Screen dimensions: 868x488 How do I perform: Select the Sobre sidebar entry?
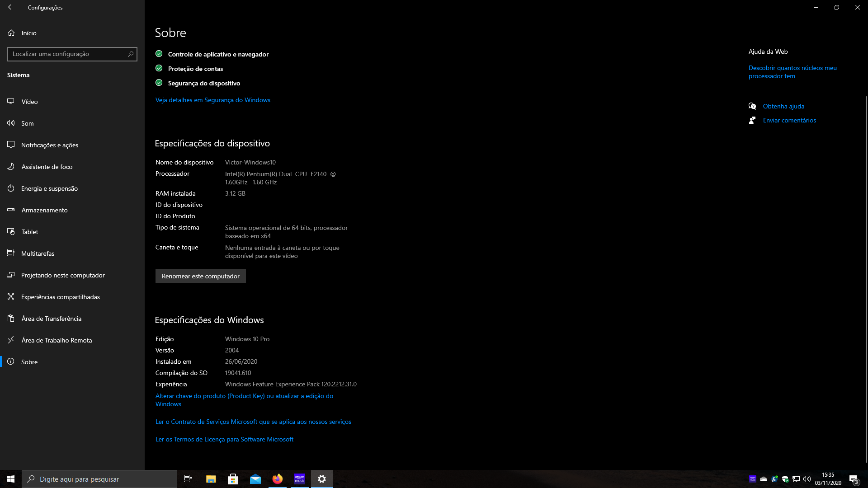72,362
